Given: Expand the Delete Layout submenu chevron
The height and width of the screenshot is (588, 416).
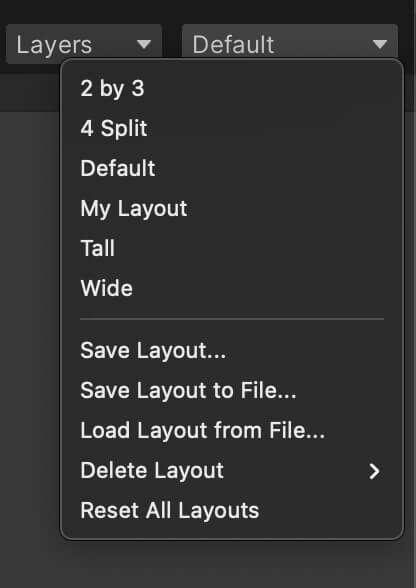Looking at the screenshot, I should tap(374, 471).
